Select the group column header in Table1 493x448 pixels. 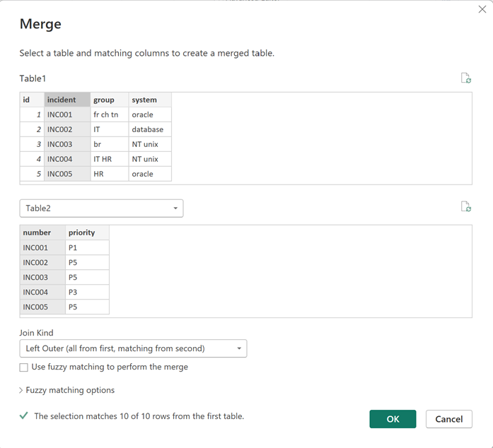point(109,100)
